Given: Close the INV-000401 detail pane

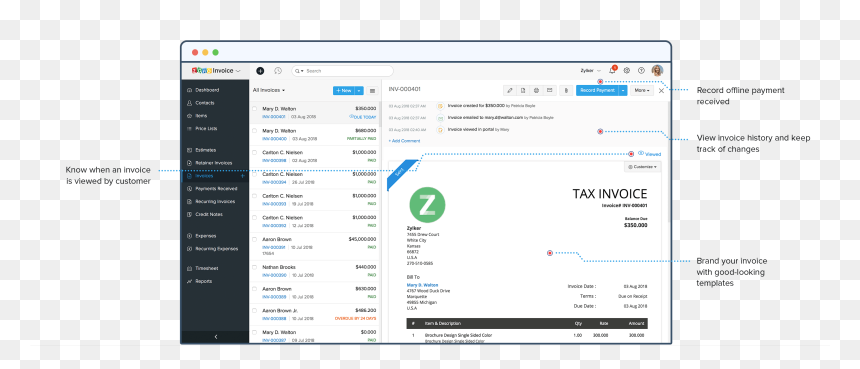Looking at the screenshot, I should [661, 91].
